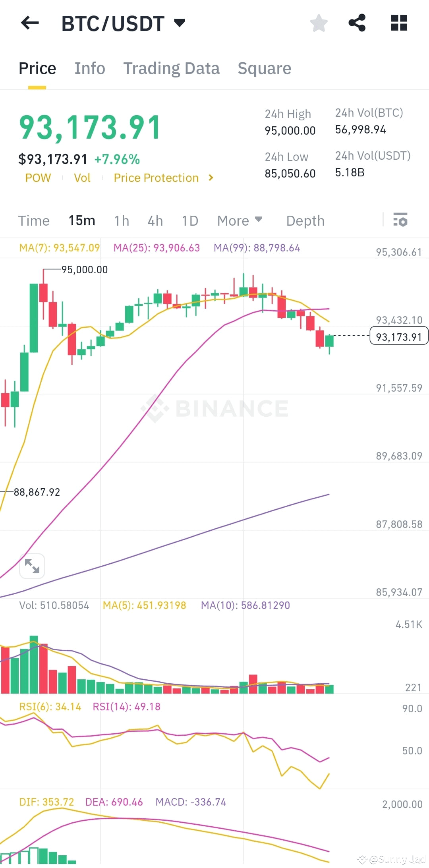
Task: Select the 1h candle interval
Action: pos(122,220)
